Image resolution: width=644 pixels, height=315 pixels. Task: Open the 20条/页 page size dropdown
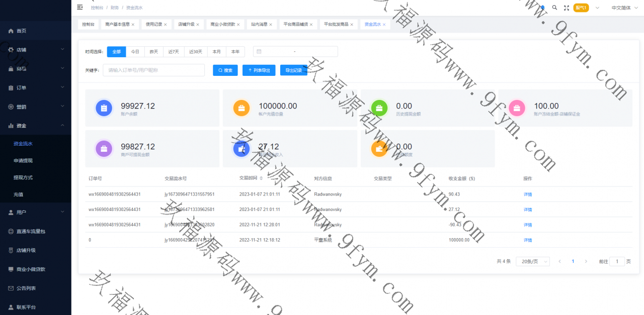pos(532,261)
